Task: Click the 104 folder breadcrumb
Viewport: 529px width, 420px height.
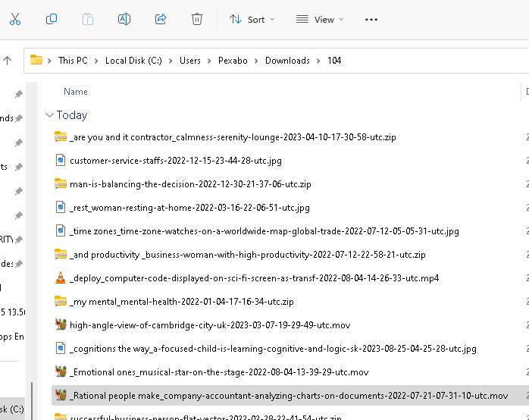Action: (334, 61)
